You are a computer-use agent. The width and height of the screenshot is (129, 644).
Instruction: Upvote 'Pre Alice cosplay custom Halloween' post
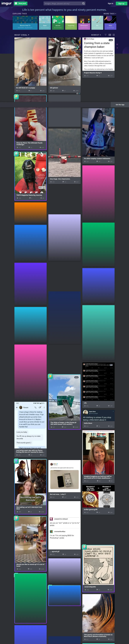pos(85,162)
